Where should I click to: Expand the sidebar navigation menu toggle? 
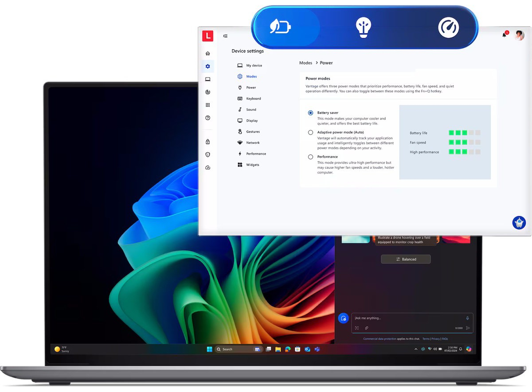coord(225,36)
